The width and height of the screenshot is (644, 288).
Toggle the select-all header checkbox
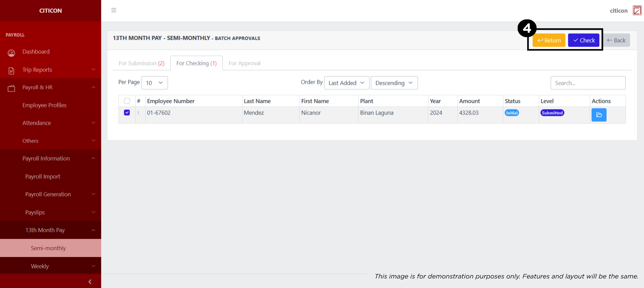tap(127, 101)
